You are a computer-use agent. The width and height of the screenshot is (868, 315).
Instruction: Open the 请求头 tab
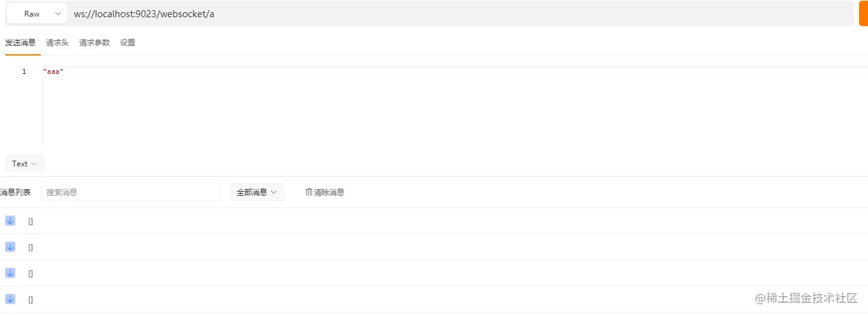(57, 43)
